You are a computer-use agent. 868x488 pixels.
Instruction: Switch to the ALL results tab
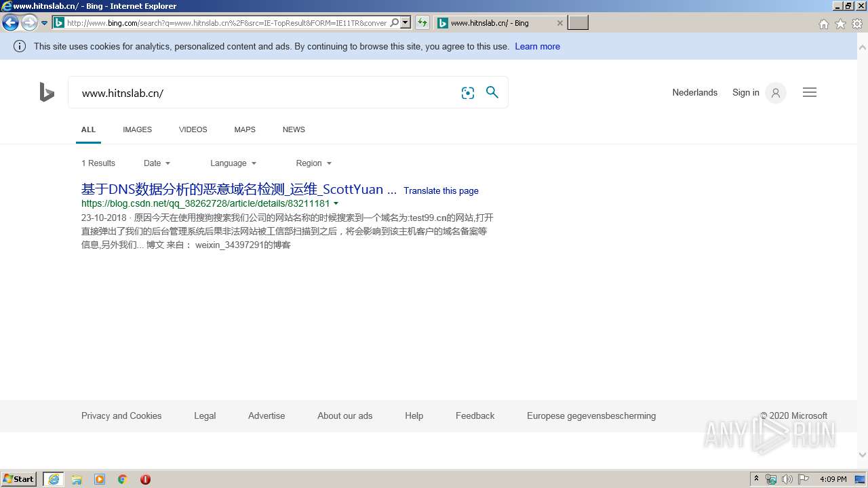(88, 129)
